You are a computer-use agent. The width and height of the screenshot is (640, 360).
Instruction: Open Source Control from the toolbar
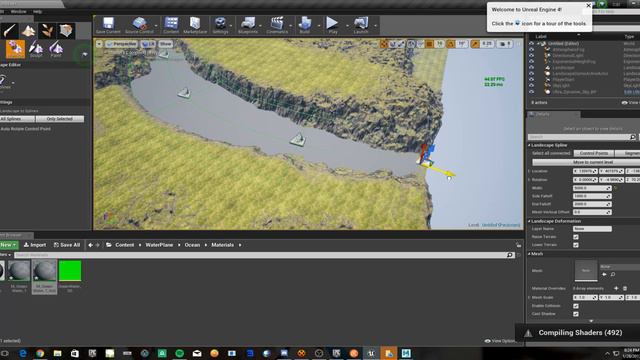[x=139, y=25]
